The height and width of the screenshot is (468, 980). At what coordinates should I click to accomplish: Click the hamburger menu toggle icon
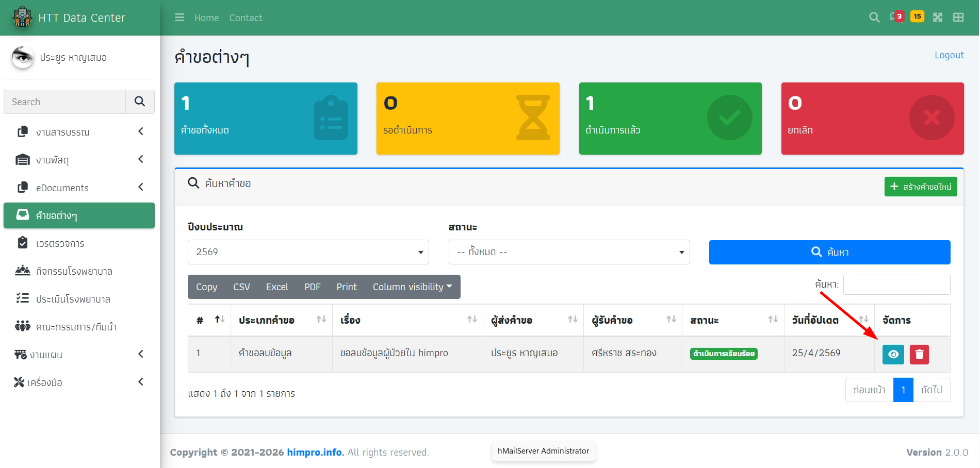click(179, 18)
